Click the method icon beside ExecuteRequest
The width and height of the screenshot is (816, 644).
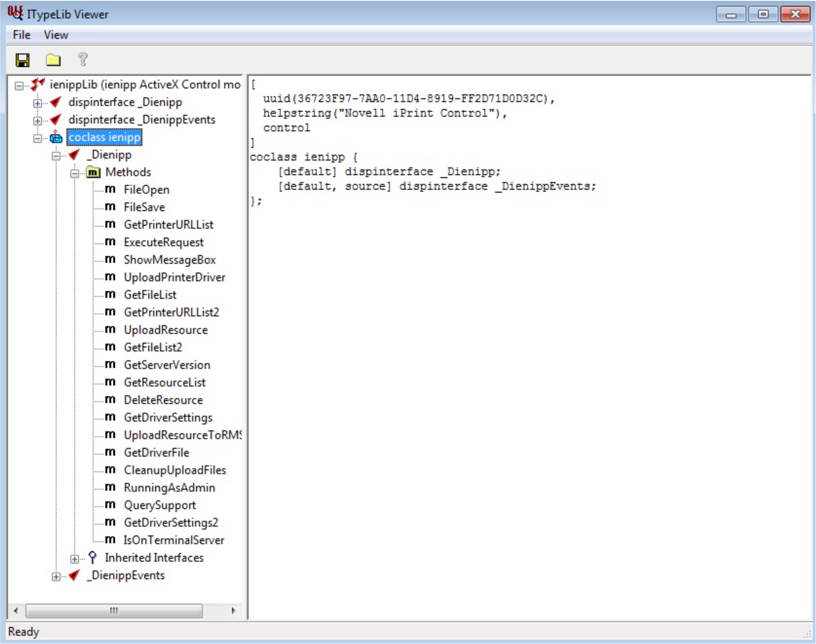pyautogui.click(x=110, y=242)
